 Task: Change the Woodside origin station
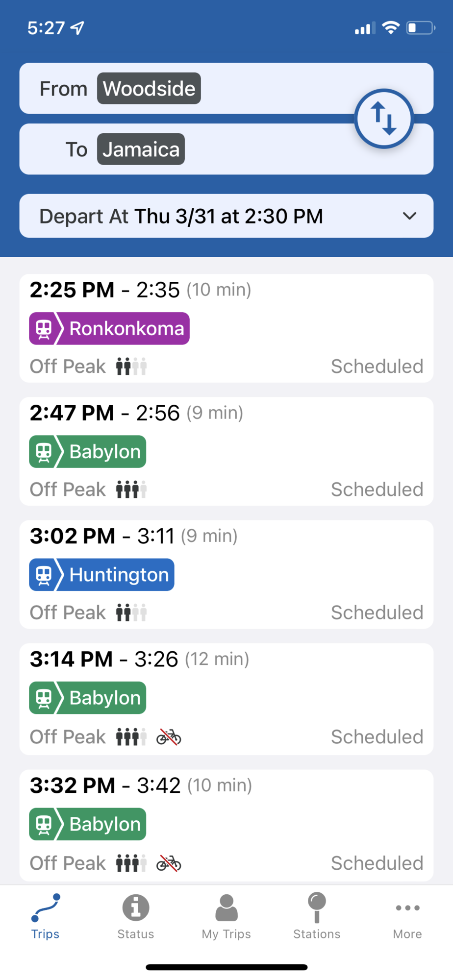pyautogui.click(x=149, y=89)
